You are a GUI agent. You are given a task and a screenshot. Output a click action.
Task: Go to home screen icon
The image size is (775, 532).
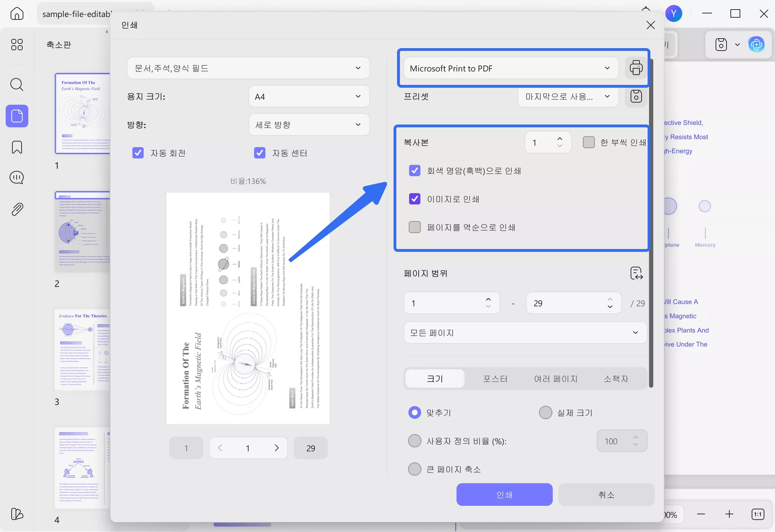pyautogui.click(x=17, y=14)
